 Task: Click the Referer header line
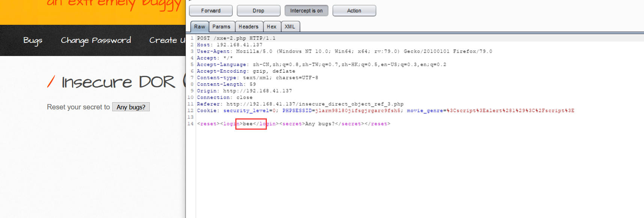300,104
